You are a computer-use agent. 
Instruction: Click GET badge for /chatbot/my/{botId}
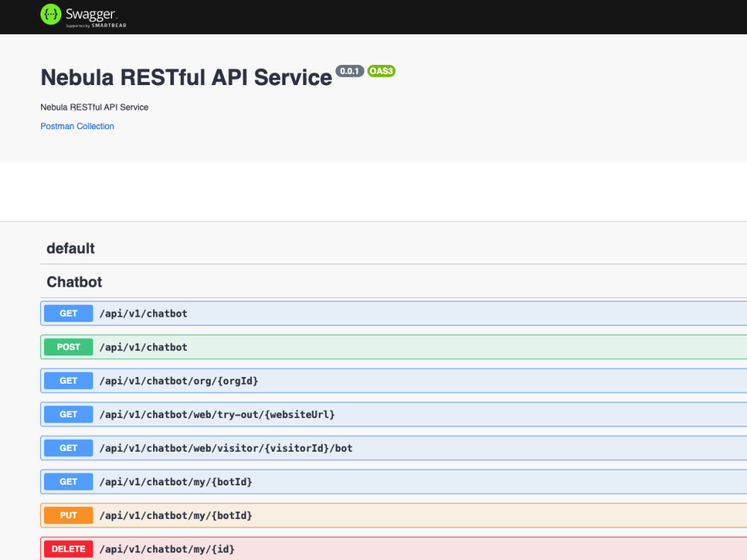(x=69, y=482)
